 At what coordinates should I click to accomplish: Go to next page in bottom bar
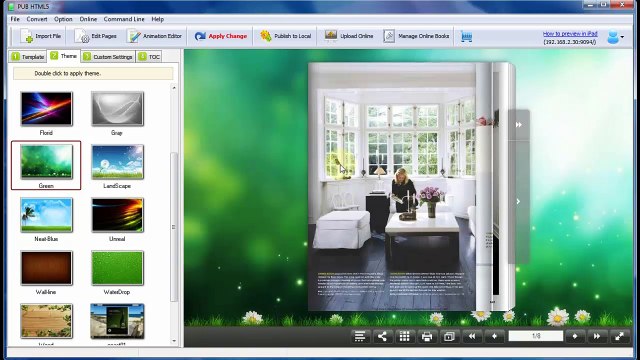pos(575,336)
